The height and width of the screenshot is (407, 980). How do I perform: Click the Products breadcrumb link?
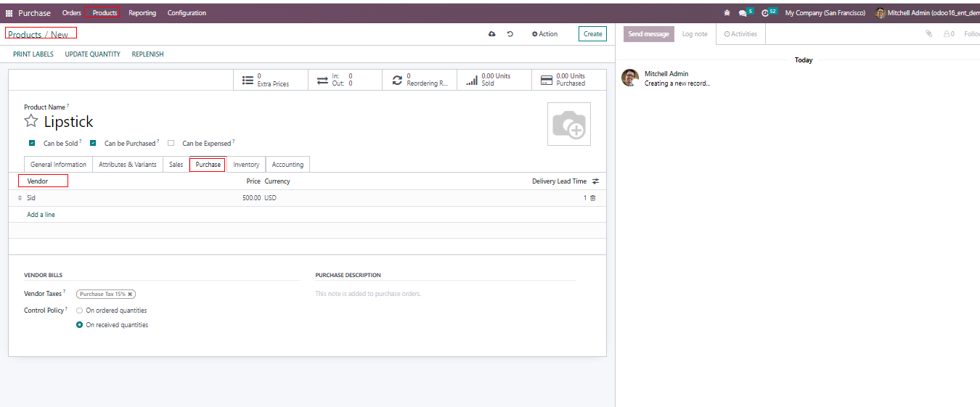coord(25,34)
